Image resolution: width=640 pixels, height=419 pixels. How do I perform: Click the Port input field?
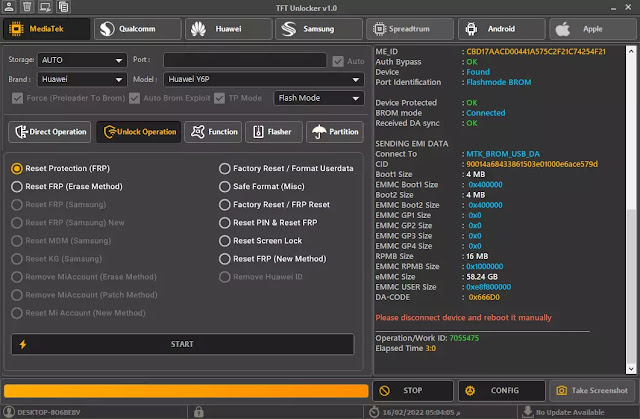click(245, 60)
